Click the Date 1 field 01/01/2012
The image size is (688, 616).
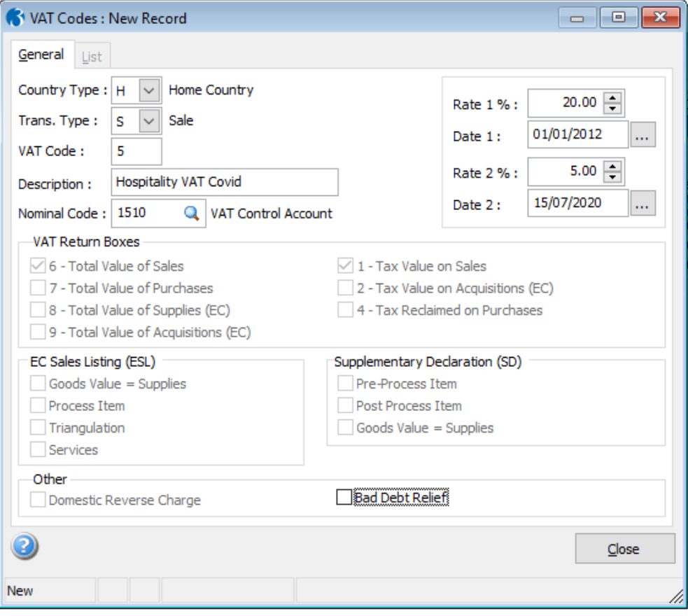(x=578, y=134)
